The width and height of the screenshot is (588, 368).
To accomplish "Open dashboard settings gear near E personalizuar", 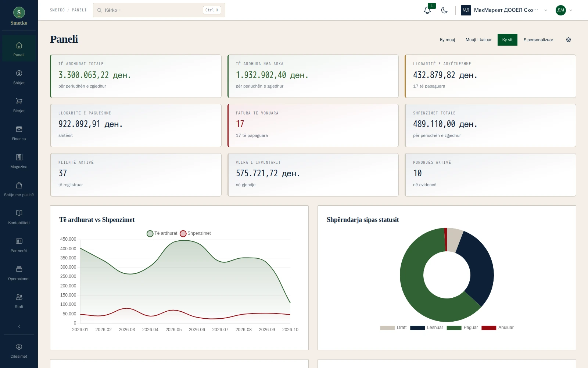I will [x=569, y=40].
